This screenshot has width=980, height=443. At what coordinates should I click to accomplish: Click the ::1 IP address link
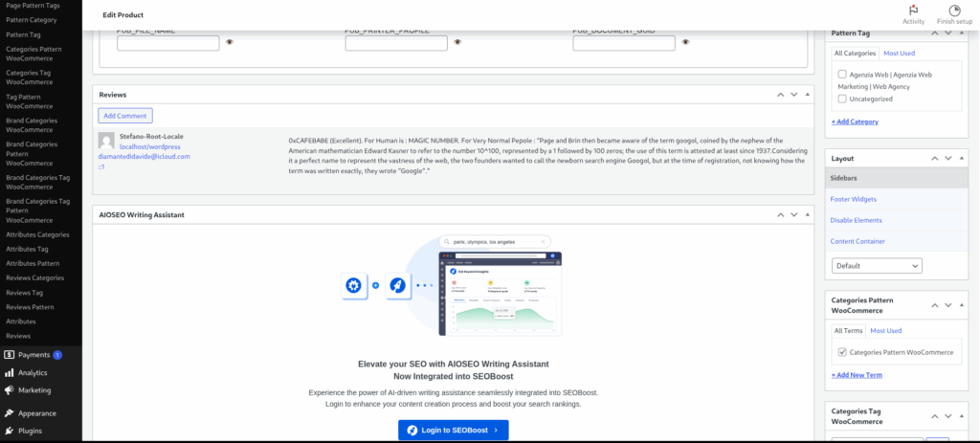pos(100,166)
